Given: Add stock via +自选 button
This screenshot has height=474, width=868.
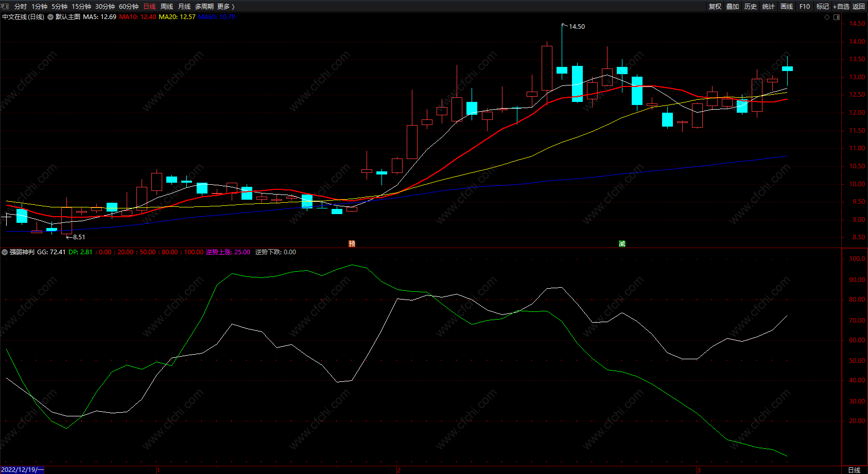Looking at the screenshot, I should point(841,7).
